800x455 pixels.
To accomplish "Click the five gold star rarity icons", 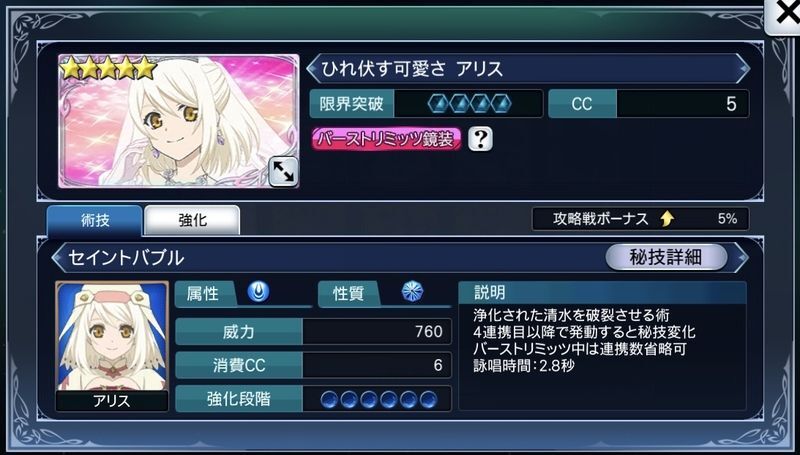I will 108,68.
